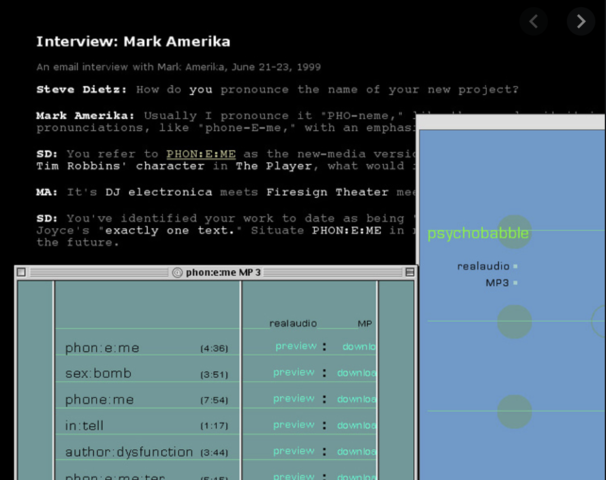Download the phon:e:me MP3

pos(359,347)
